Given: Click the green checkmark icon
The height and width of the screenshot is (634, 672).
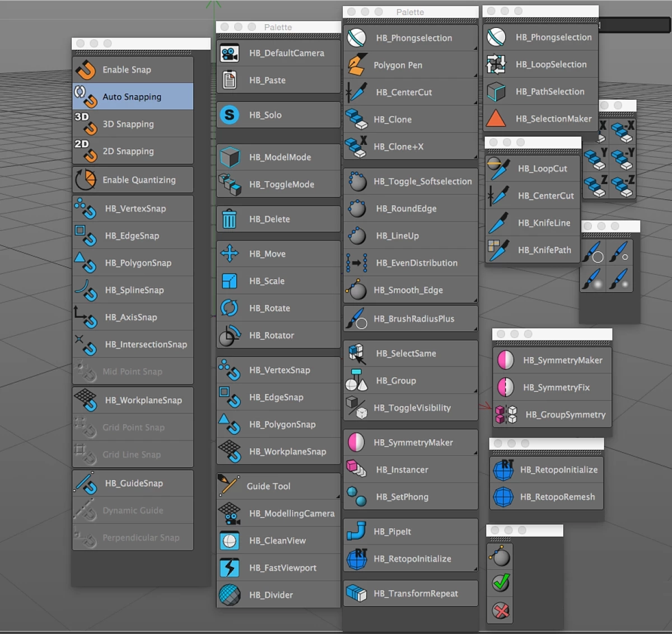Looking at the screenshot, I should pos(501,583).
